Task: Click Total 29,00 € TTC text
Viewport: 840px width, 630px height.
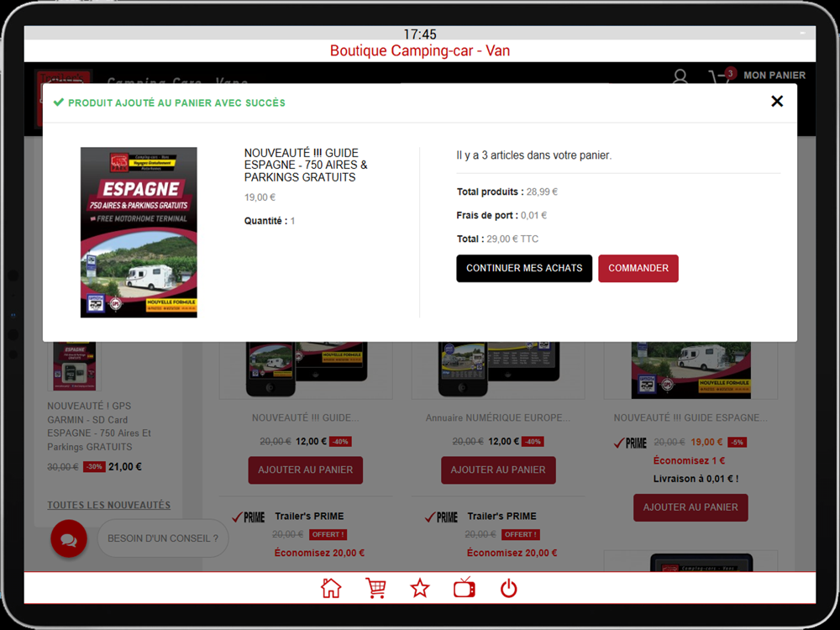Action: 497,239
